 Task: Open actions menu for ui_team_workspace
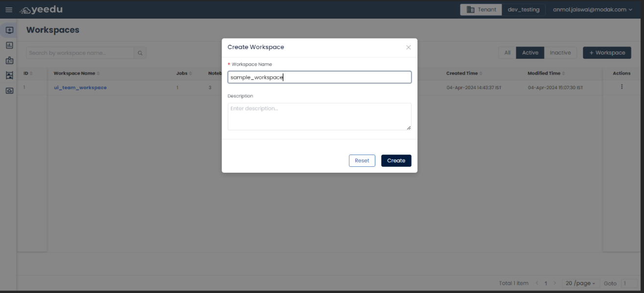[x=621, y=87]
